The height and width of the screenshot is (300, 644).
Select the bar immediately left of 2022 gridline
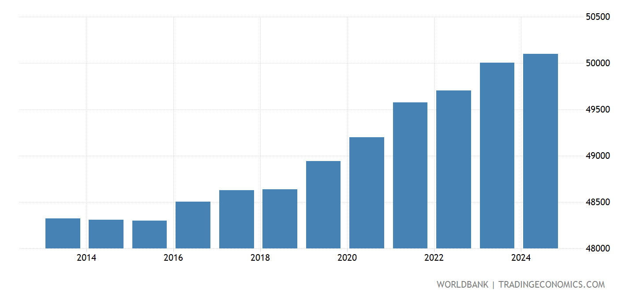[410, 175]
